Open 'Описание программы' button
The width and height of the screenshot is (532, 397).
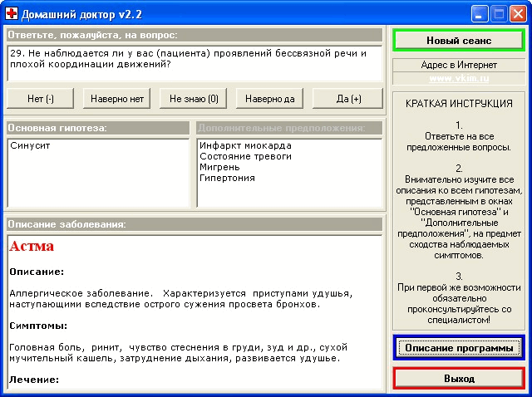(x=459, y=348)
